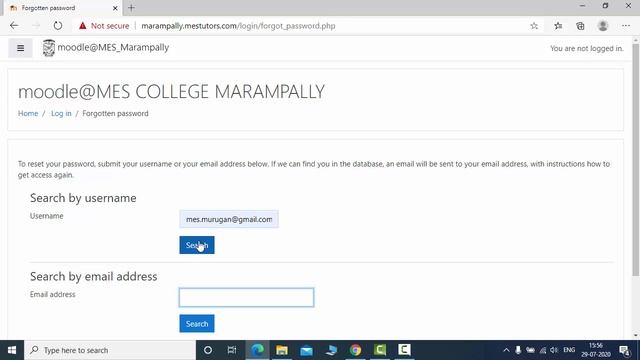Click Search button under email address

[197, 324]
